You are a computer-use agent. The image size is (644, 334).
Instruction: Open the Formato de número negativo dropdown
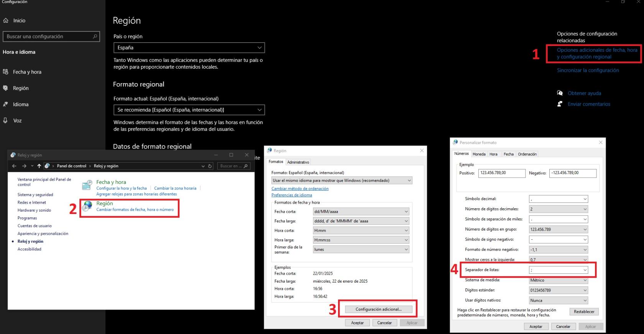(559, 250)
